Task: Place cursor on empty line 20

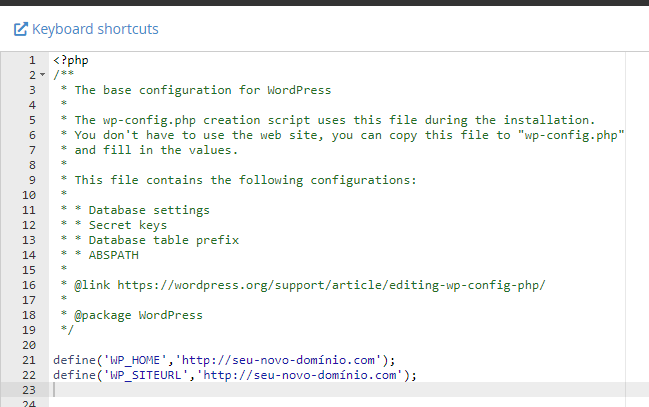Action: (337, 345)
